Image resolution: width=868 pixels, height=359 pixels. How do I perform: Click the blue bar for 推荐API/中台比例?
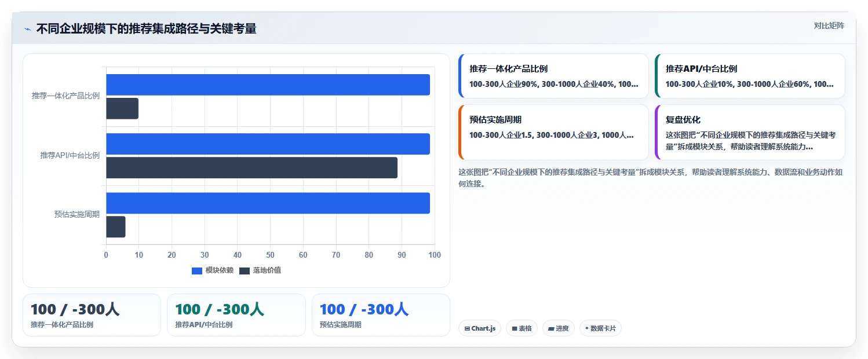click(x=268, y=144)
